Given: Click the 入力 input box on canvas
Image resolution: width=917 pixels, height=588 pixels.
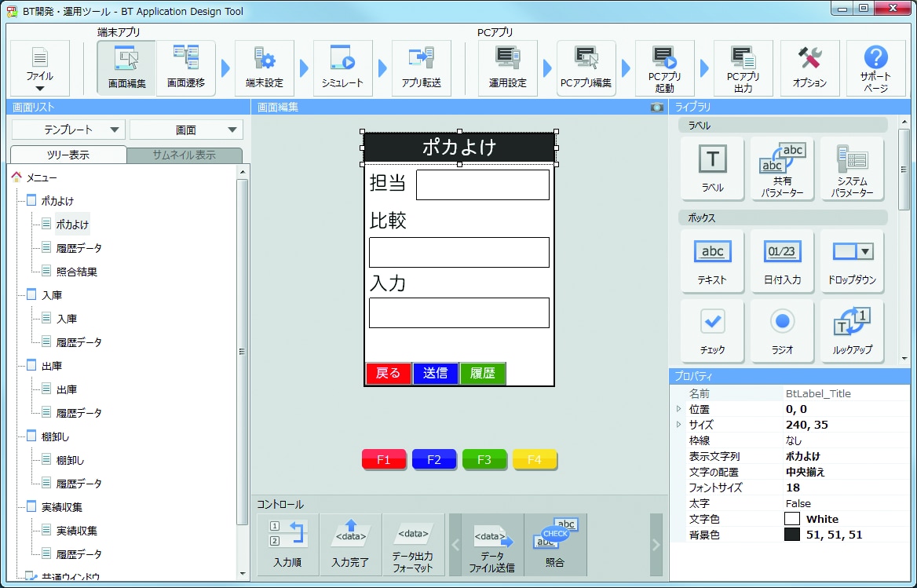Looking at the screenshot, I should 459,312.
